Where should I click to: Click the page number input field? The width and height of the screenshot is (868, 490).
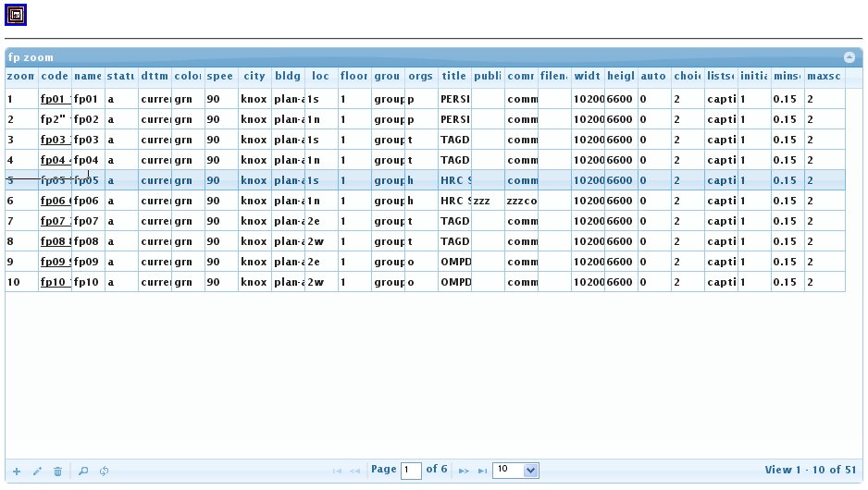[x=411, y=471]
